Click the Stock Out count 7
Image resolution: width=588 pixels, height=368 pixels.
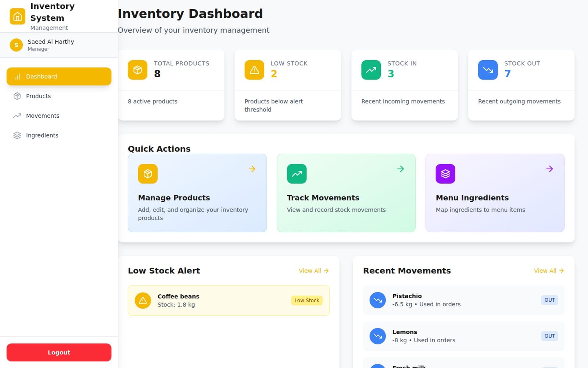pyautogui.click(x=508, y=74)
